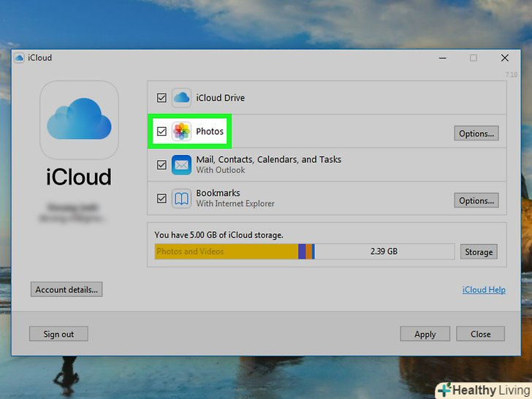Toggle Mail, Contacts, Calendars, and Tasks checkbox
This screenshot has width=532, height=399.
(161, 165)
